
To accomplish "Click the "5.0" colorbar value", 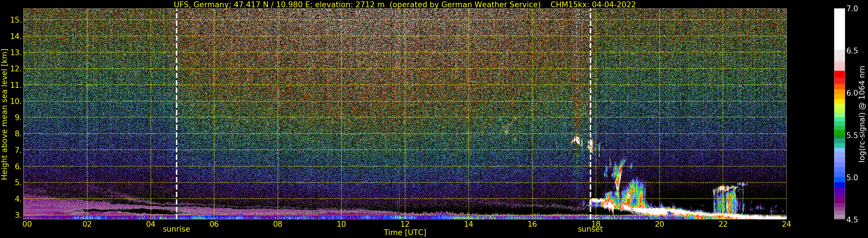I will point(852,177).
